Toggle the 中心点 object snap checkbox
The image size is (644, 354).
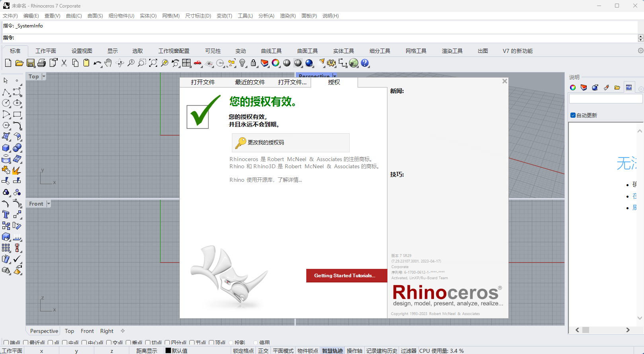[x=84, y=342]
